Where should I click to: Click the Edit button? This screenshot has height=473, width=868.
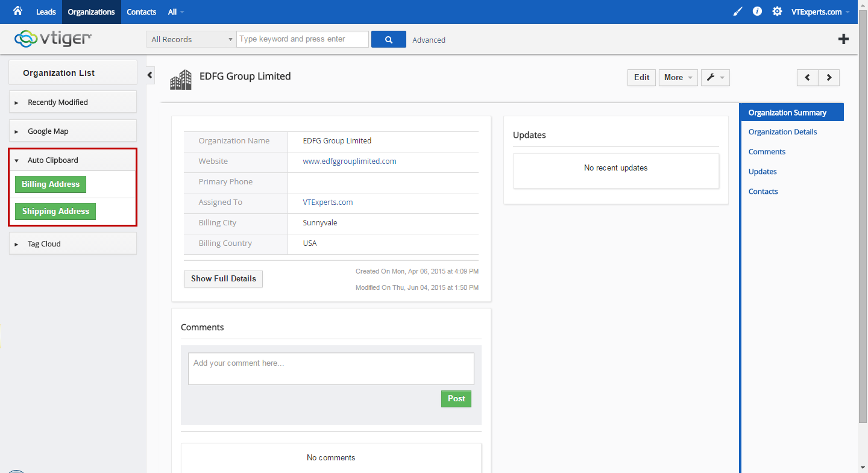tap(642, 77)
